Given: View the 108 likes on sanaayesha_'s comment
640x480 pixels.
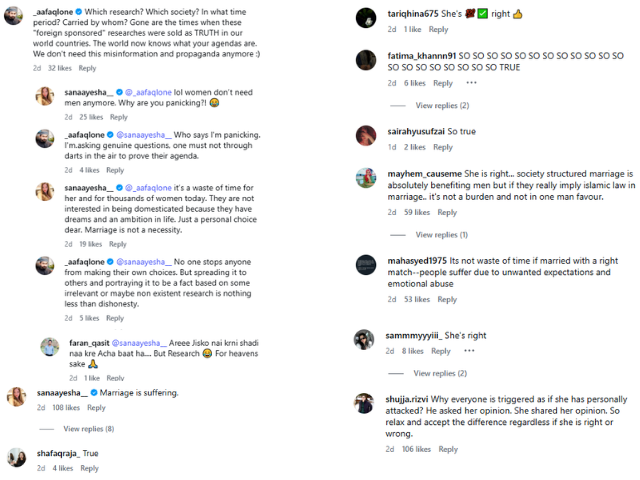Looking at the screenshot, I should click(66, 408).
